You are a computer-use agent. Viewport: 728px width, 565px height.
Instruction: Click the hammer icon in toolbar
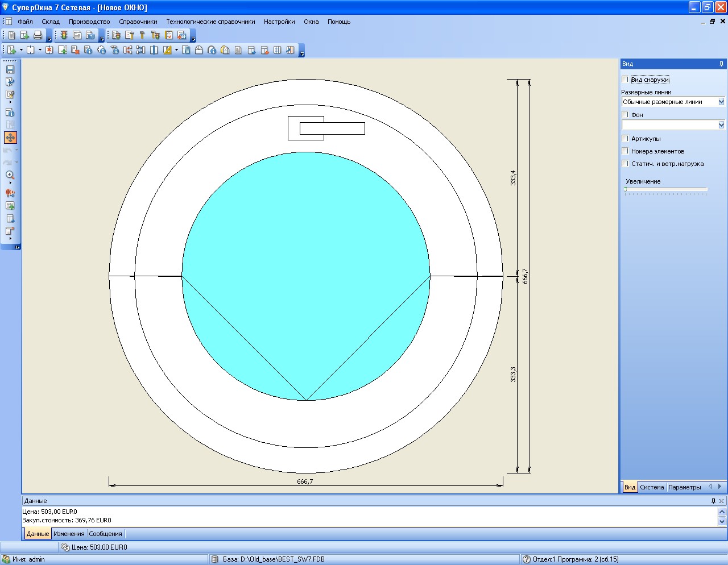coord(142,35)
